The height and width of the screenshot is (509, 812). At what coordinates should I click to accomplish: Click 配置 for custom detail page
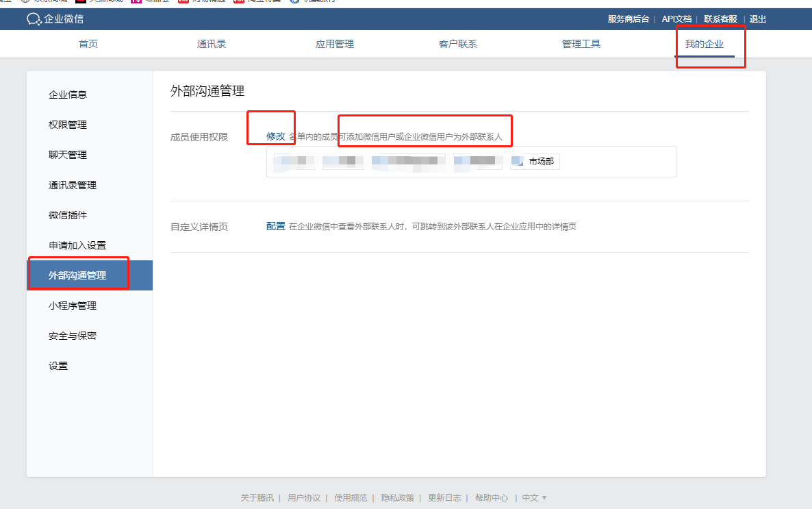click(x=275, y=226)
